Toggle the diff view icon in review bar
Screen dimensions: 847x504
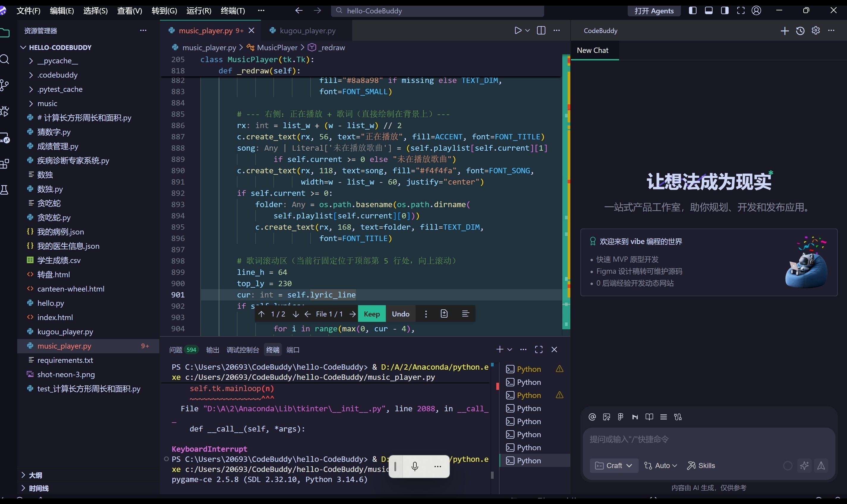coord(444,314)
